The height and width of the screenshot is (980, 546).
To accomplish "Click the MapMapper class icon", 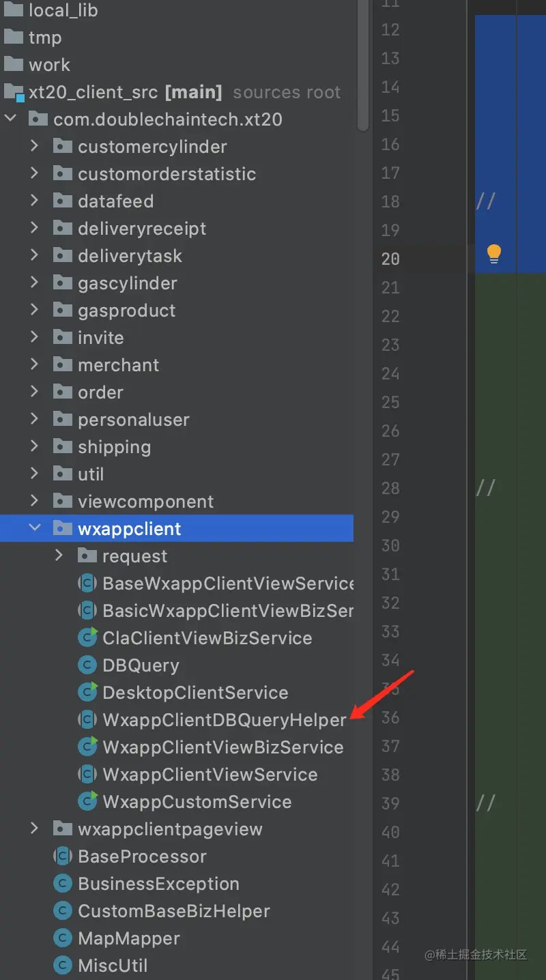I will (63, 938).
